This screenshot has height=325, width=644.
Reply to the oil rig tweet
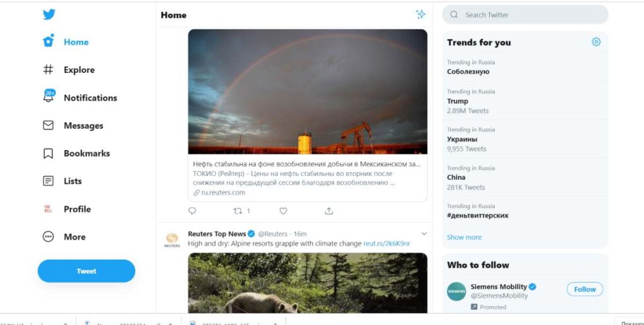[x=192, y=211]
